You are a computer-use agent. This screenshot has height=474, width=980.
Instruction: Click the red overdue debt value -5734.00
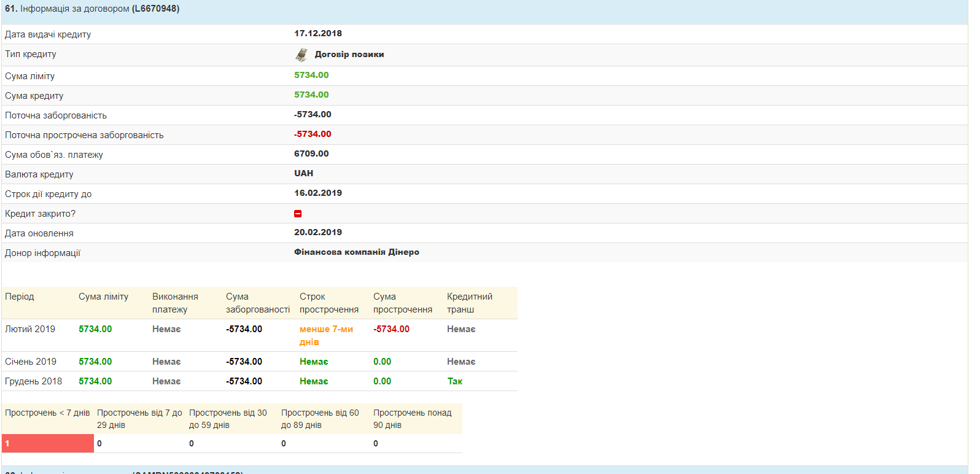pyautogui.click(x=313, y=134)
